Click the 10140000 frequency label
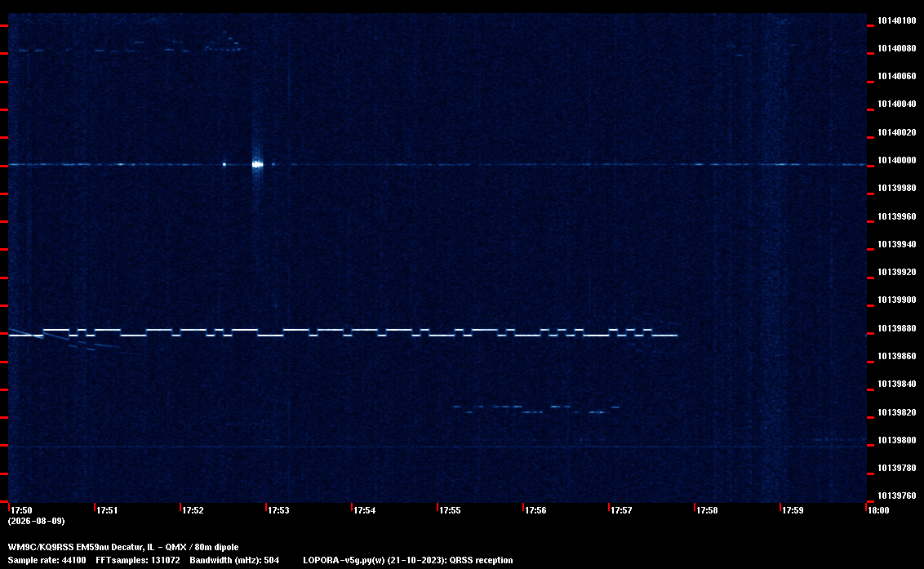The image size is (924, 569). point(896,160)
